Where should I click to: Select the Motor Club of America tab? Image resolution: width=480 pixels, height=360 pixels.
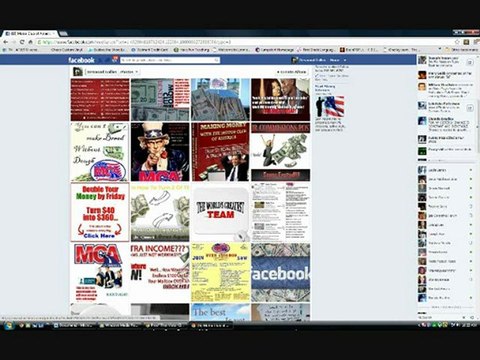point(29,34)
